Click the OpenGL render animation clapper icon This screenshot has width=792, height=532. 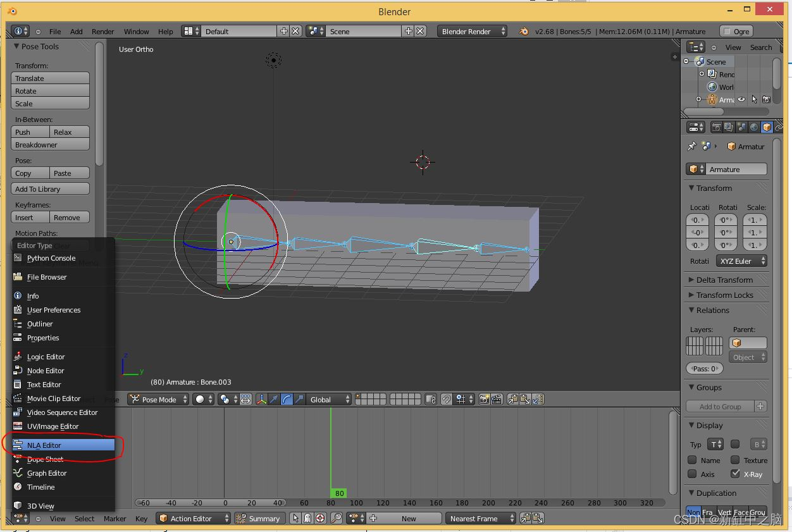(497, 399)
